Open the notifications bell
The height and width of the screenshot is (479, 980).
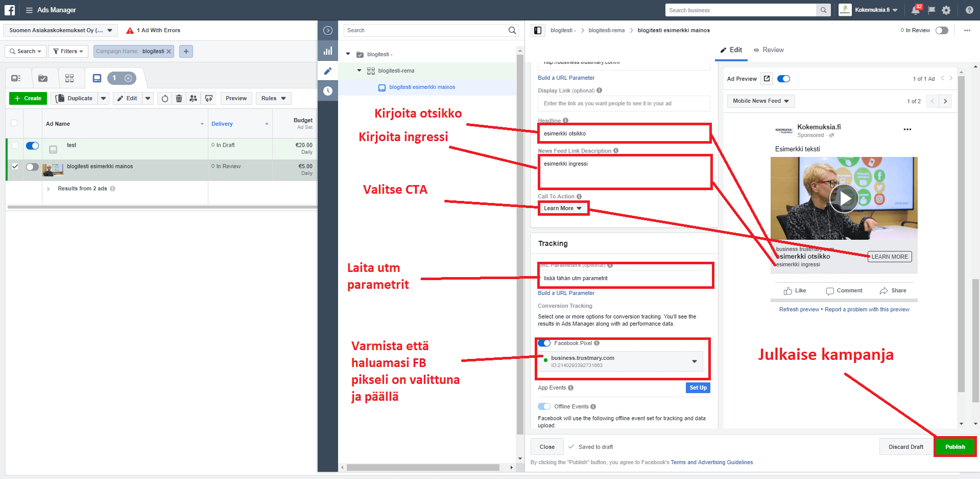click(916, 10)
